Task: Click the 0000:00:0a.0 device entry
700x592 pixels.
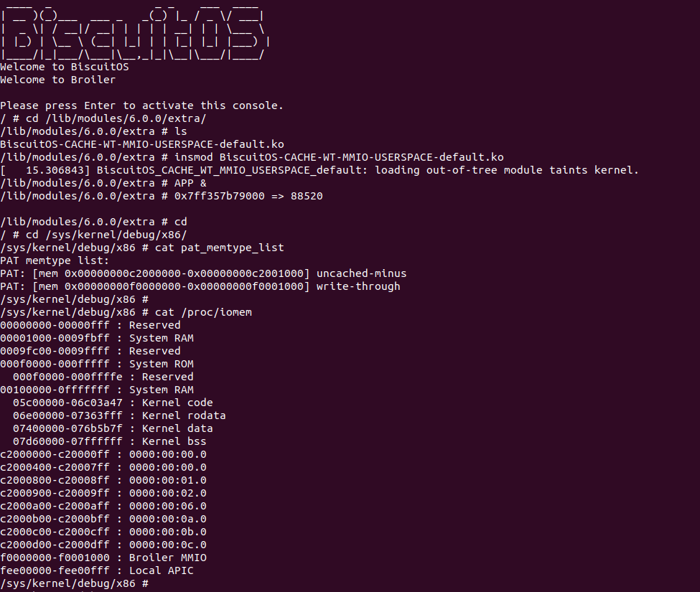Action: (103, 519)
